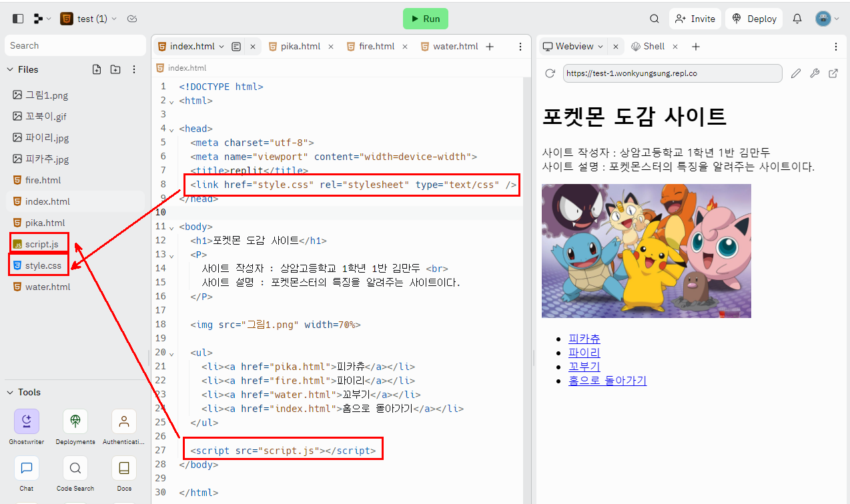
Task: Click the format icon on index.html tab
Action: tap(236, 47)
